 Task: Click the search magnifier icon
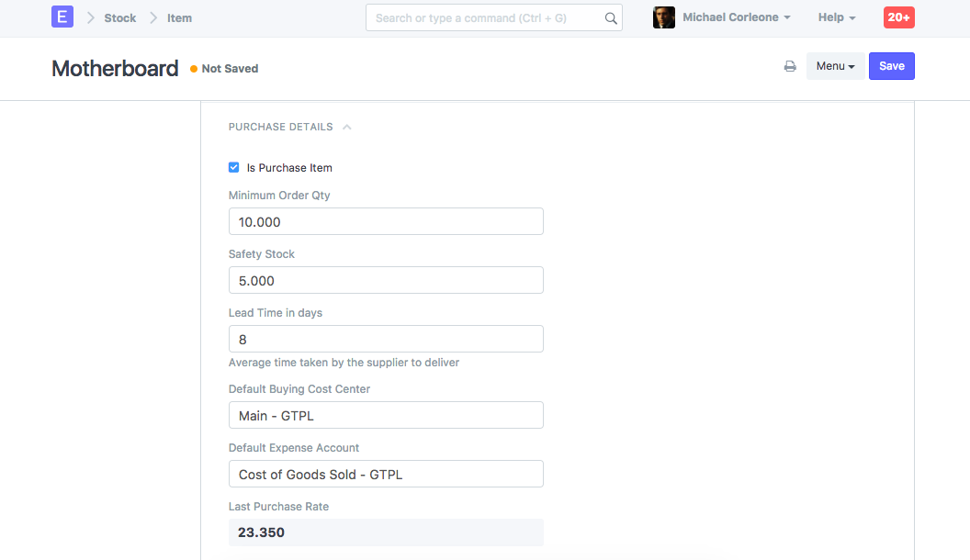click(611, 18)
